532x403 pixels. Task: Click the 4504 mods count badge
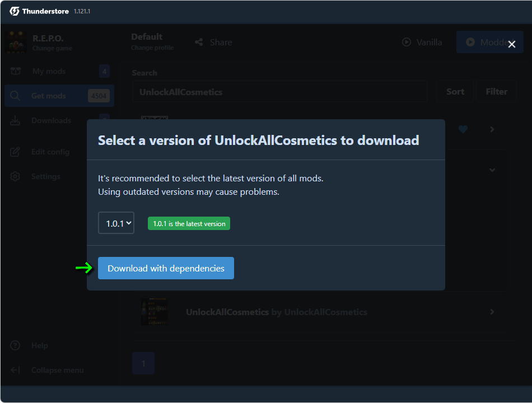pos(99,96)
